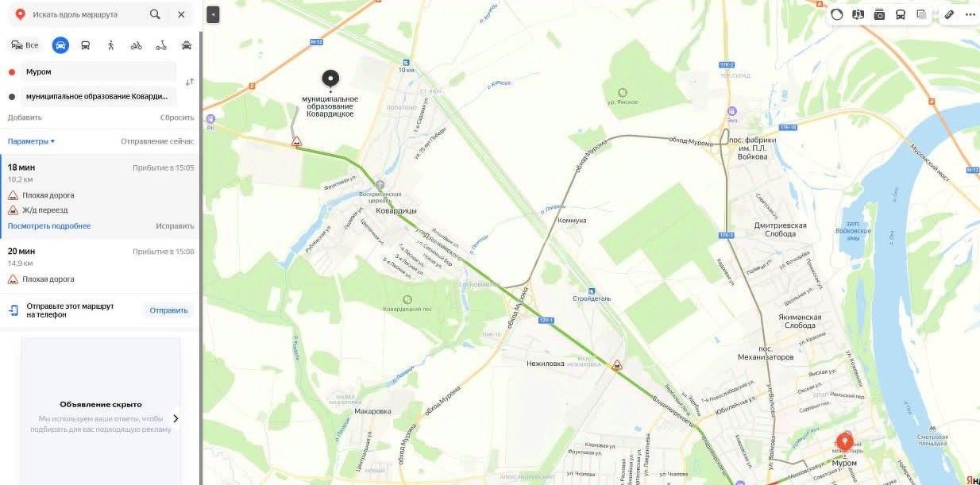Choose the walking route mode
Viewport: 980px width, 485px height.
(110, 45)
